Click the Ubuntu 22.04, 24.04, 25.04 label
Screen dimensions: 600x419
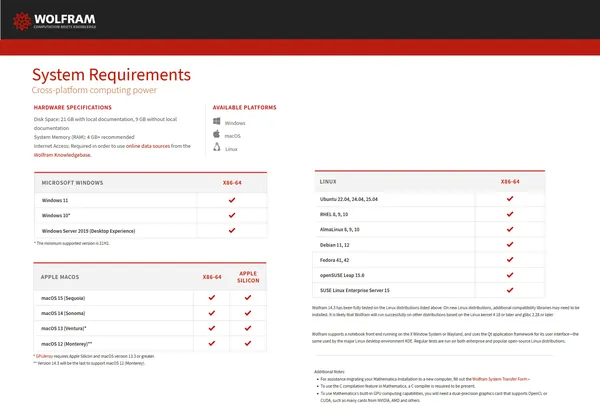[x=349, y=199]
